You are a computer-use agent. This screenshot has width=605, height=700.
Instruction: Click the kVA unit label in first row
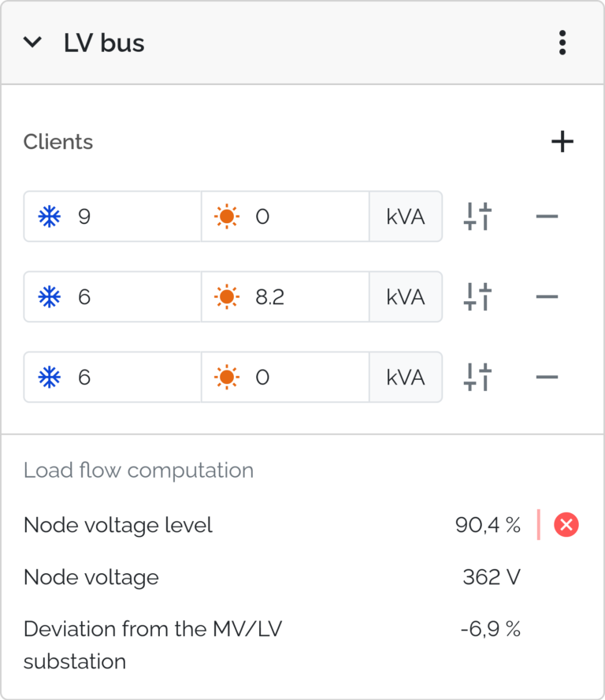(406, 217)
